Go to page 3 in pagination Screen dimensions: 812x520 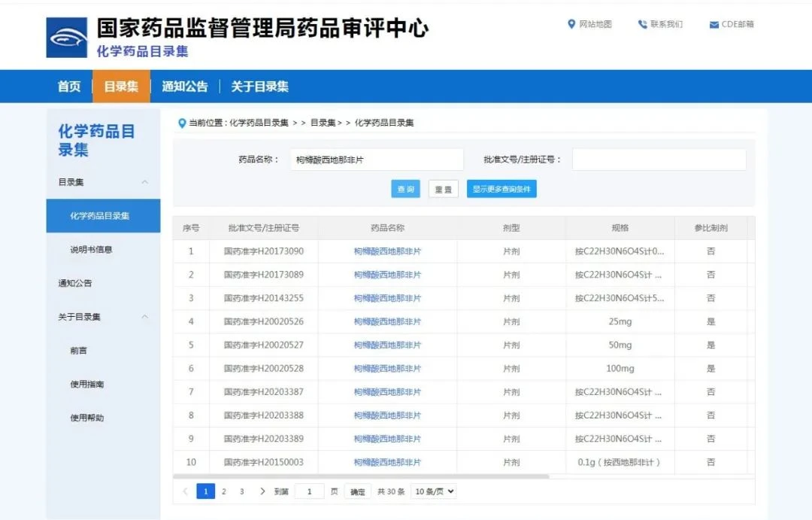click(x=242, y=491)
